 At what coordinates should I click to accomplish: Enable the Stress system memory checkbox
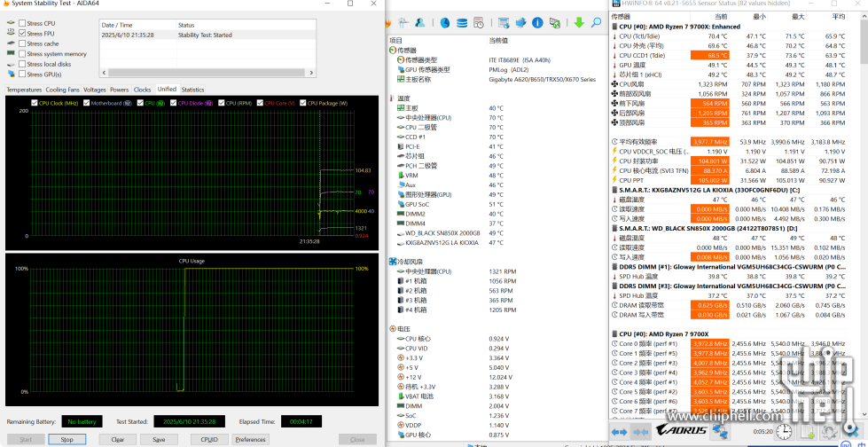22,54
